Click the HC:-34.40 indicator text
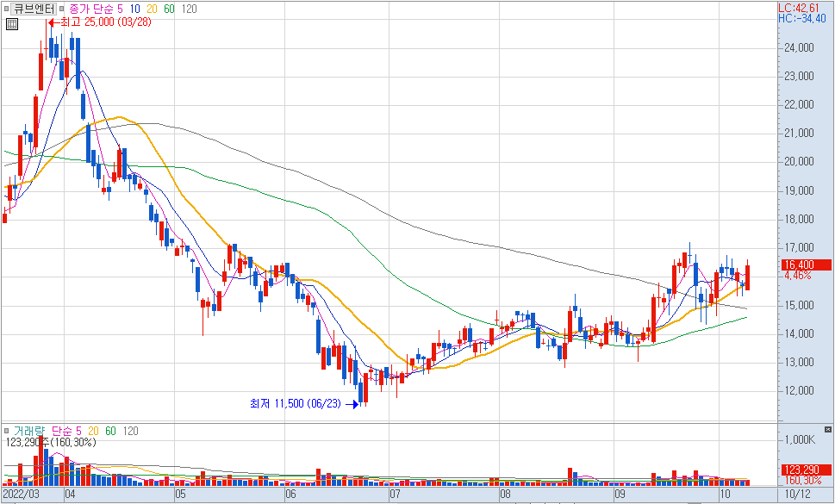The width and height of the screenshot is (835, 504). click(801, 19)
